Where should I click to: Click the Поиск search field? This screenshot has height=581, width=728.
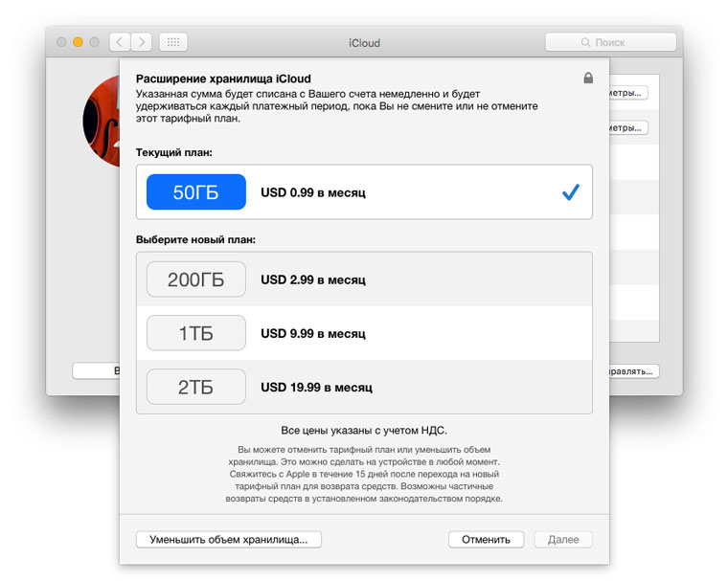click(x=610, y=42)
